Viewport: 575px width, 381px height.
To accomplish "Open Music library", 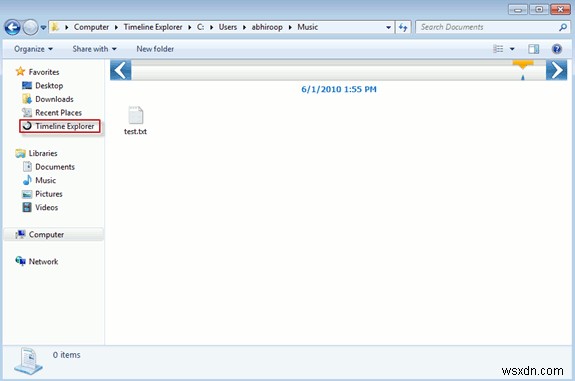I will 45,180.
